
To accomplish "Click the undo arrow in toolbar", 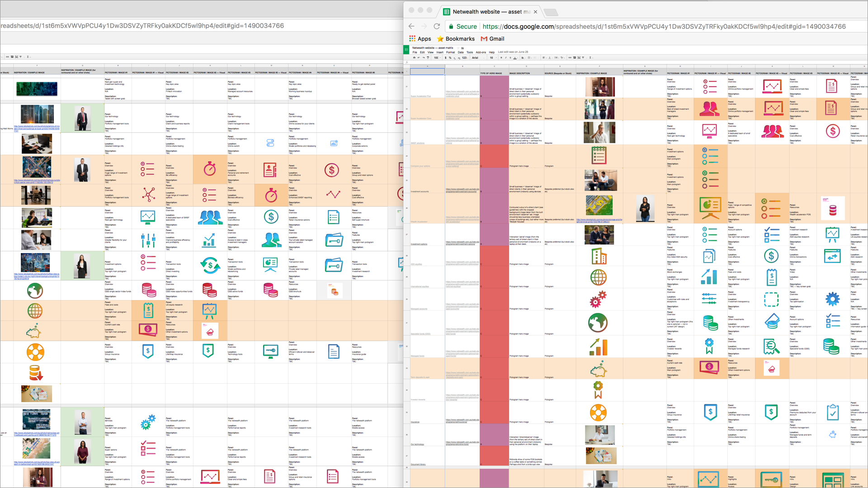I will pyautogui.click(x=419, y=57).
